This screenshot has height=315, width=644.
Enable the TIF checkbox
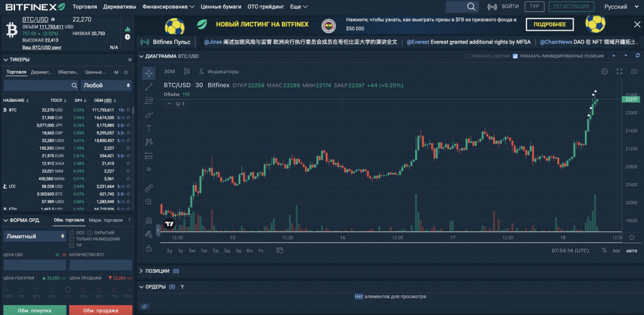pos(72,245)
